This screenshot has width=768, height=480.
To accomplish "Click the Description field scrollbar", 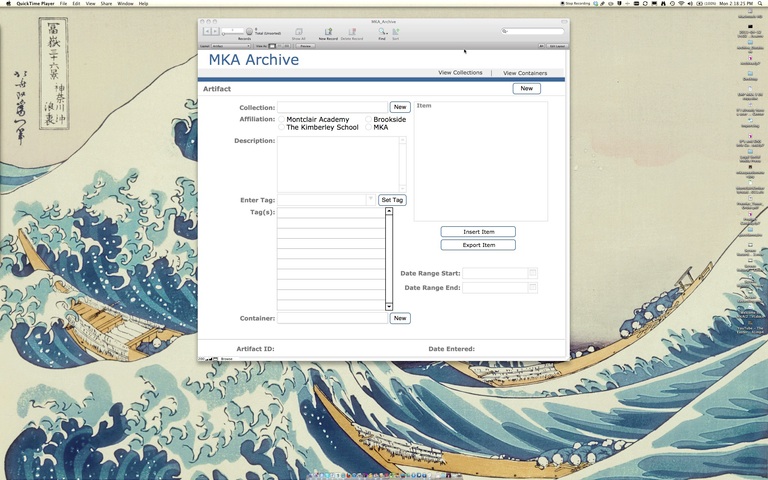I will point(403,164).
